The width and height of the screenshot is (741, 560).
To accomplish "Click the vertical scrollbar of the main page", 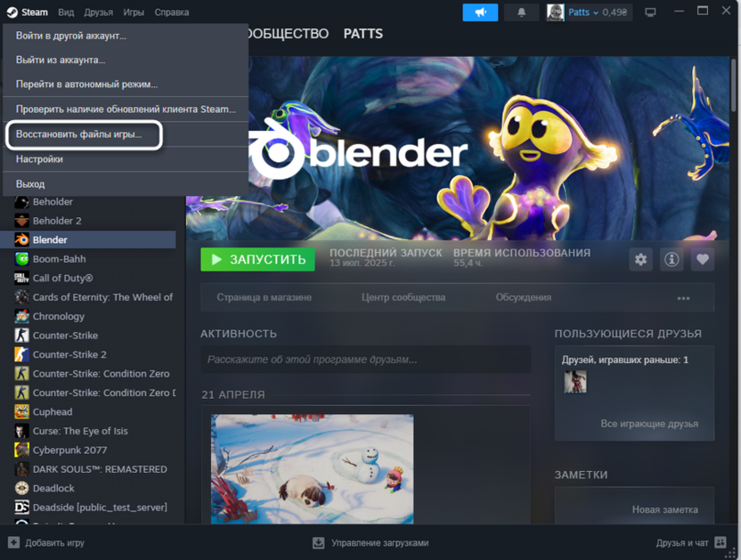I will 734,85.
